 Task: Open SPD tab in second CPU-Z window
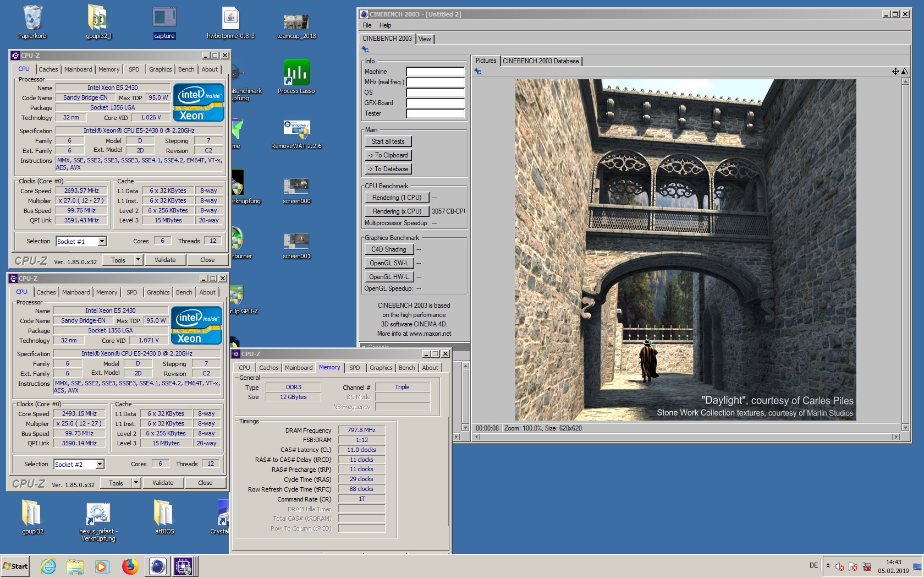pos(132,292)
